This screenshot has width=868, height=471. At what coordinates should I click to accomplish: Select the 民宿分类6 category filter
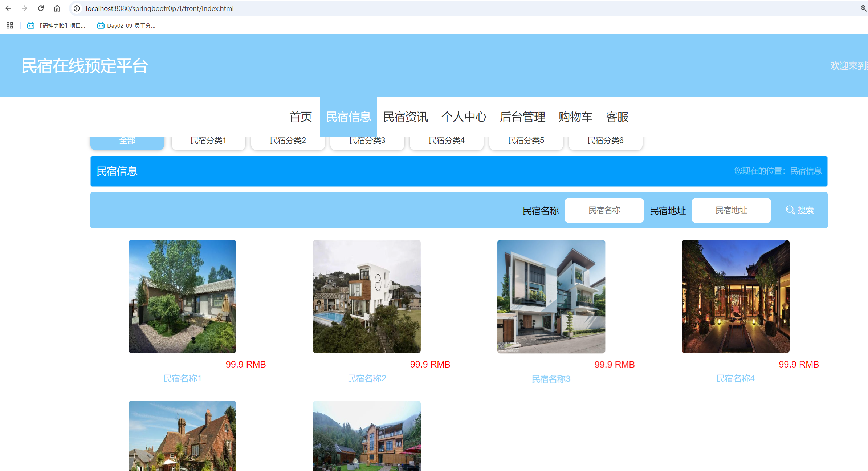point(606,141)
